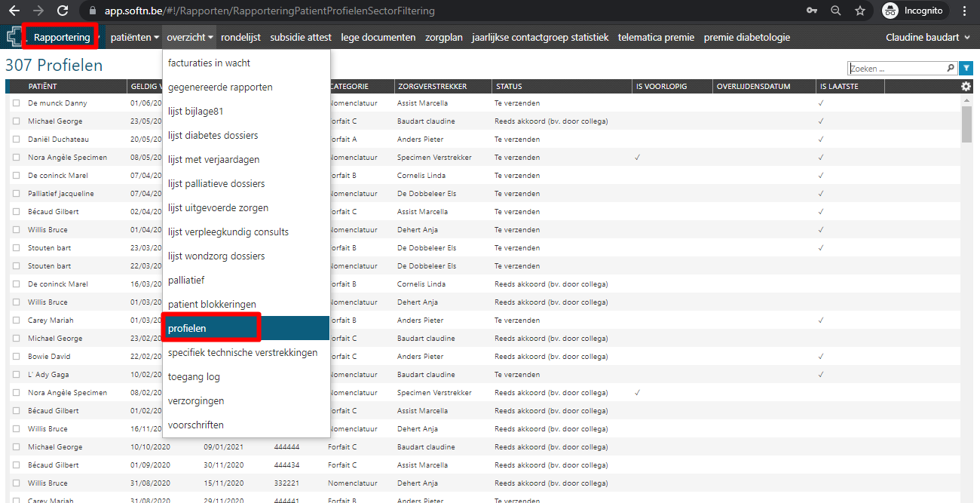The height and width of the screenshot is (503, 980).
Task: Select the highlighted profielen menu entry
Action: [x=247, y=328]
